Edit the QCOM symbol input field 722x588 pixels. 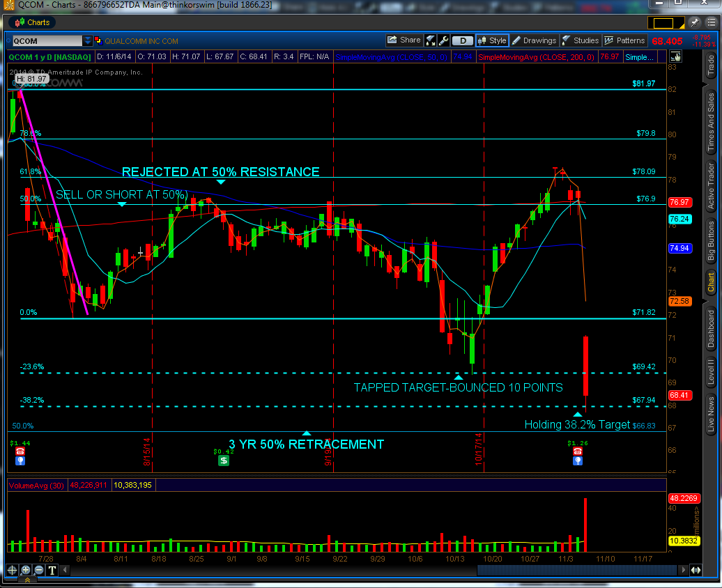(x=47, y=41)
